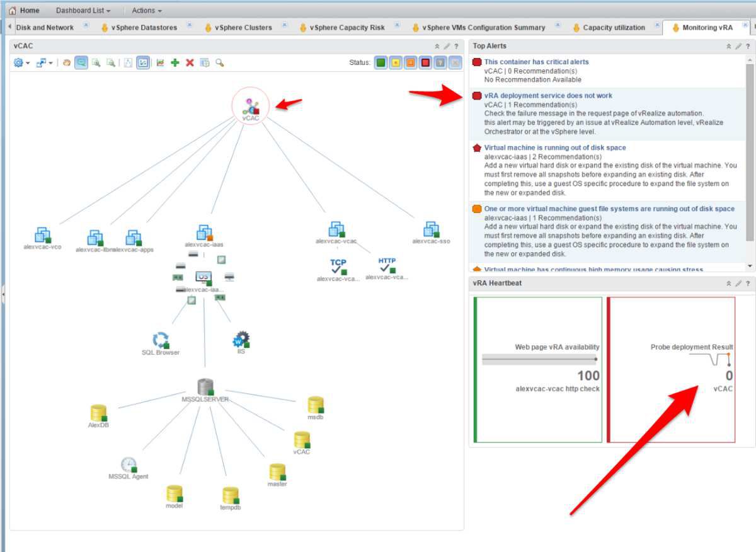Image resolution: width=756 pixels, height=552 pixels.
Task: Click the Web page vRA availability scoreboard
Action: [538, 370]
